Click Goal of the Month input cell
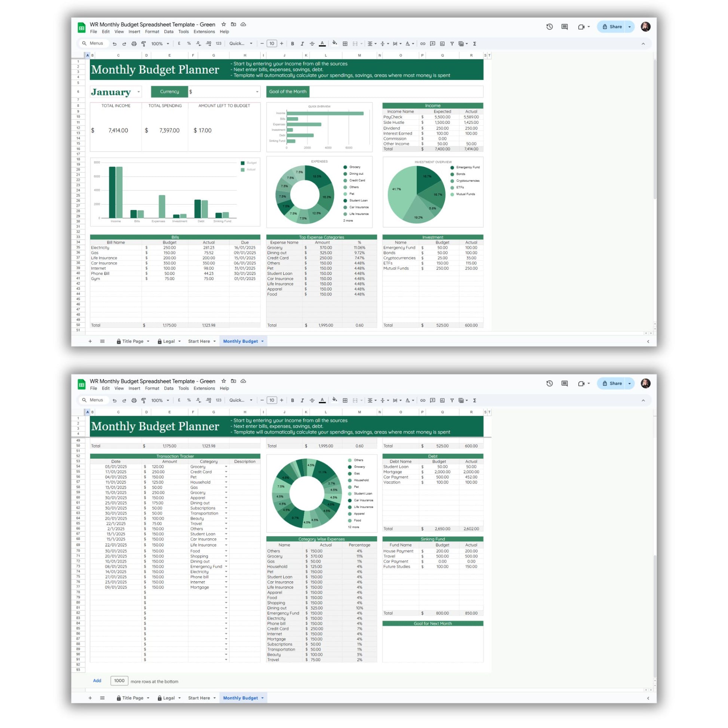The height and width of the screenshot is (728, 728). [396, 92]
